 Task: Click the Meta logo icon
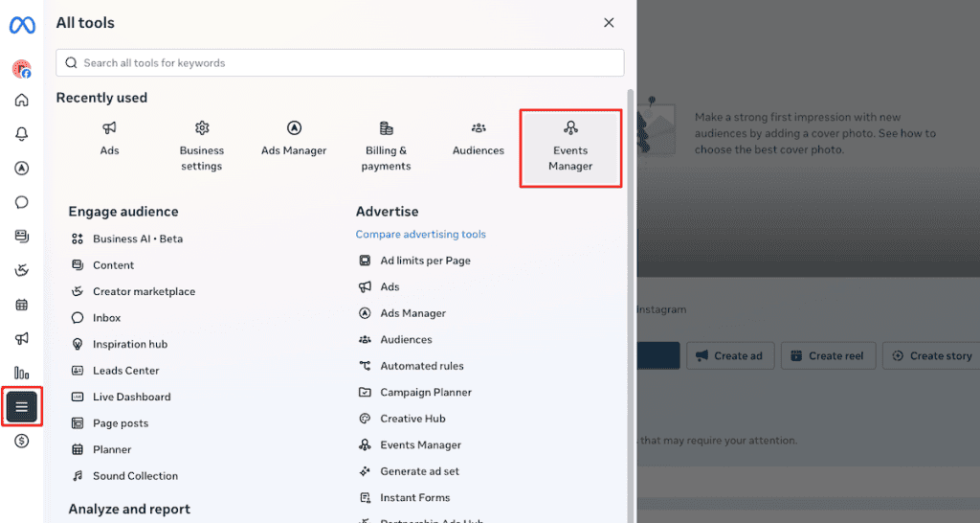pos(22,25)
